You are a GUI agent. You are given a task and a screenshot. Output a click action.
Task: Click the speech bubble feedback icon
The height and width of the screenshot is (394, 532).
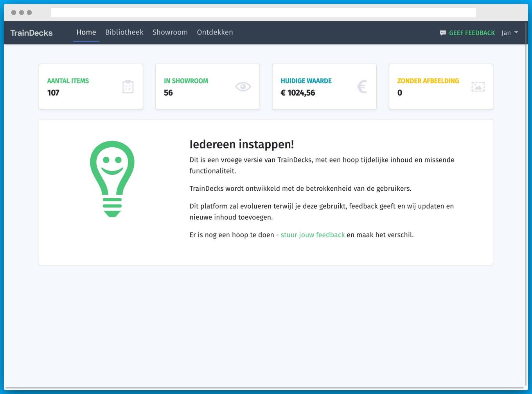coord(442,33)
